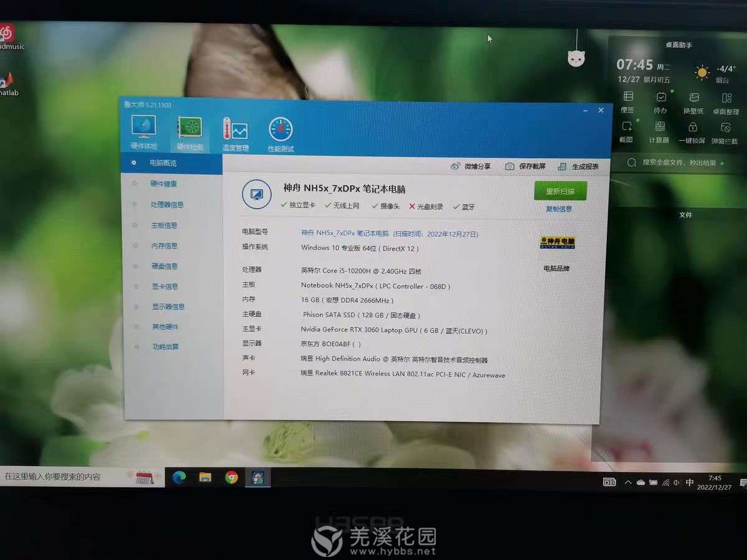Click the 中 input method indicator
The width and height of the screenshot is (747, 560).
coord(690,482)
